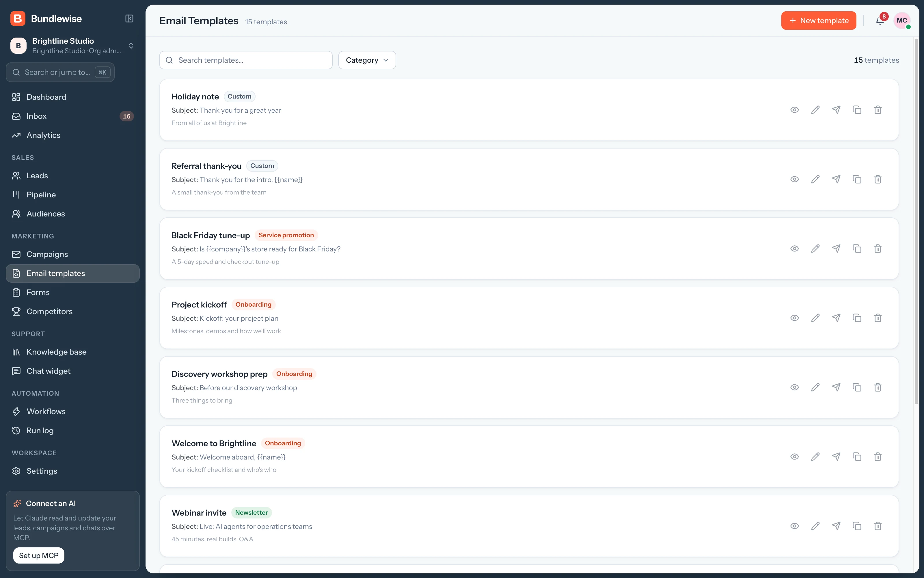The image size is (924, 578).
Task: Delete the Black Friday tune-up template
Action: coord(878,249)
